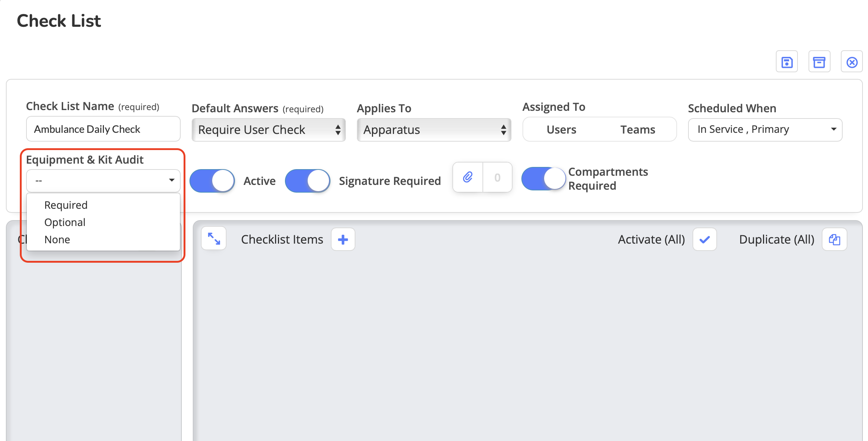Click the Teams assignment button
The image size is (868, 441).
(637, 130)
